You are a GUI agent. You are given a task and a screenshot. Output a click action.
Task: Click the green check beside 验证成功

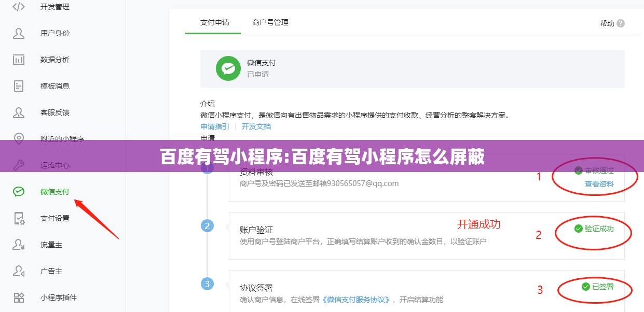[578, 229]
